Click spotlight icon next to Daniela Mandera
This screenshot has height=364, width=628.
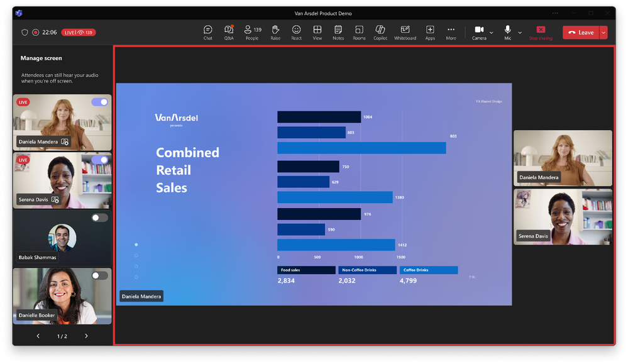click(65, 141)
